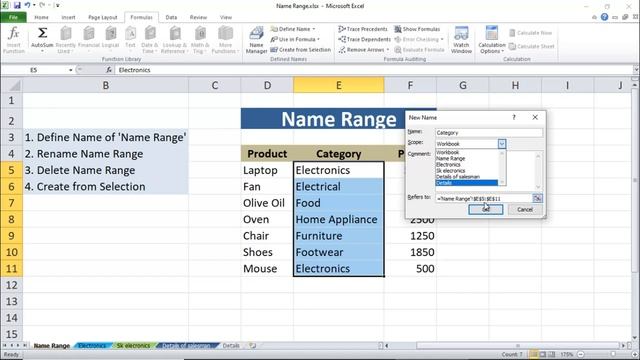This screenshot has height=360, width=640.
Task: Click the insert new worksheet tab icon
Action: (253, 345)
